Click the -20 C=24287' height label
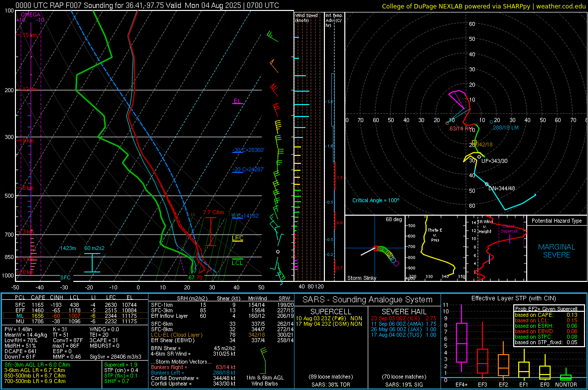This screenshot has width=588, height=390. click(x=248, y=169)
